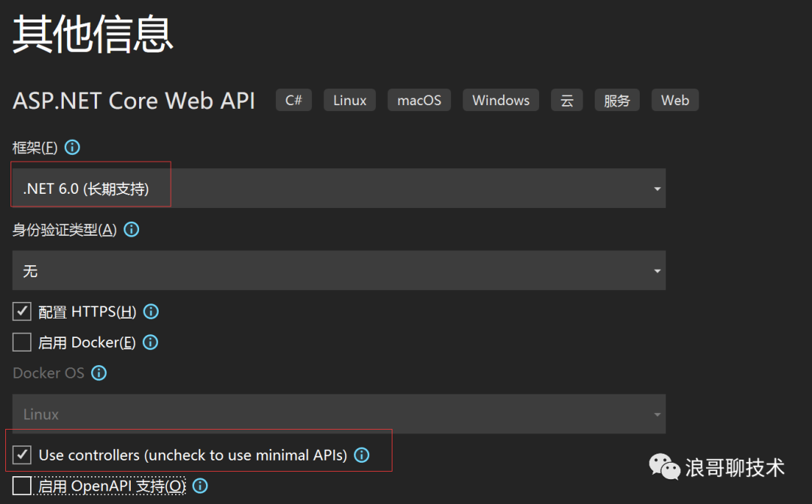Click the C# tag
Screen dimensions: 812x504
[x=294, y=100]
